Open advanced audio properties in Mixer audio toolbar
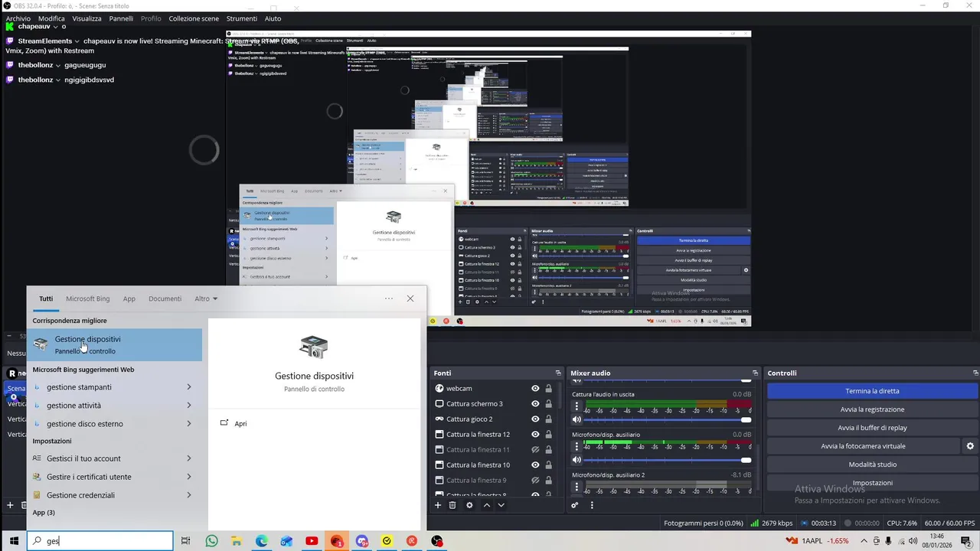980x551 pixels. tap(575, 505)
